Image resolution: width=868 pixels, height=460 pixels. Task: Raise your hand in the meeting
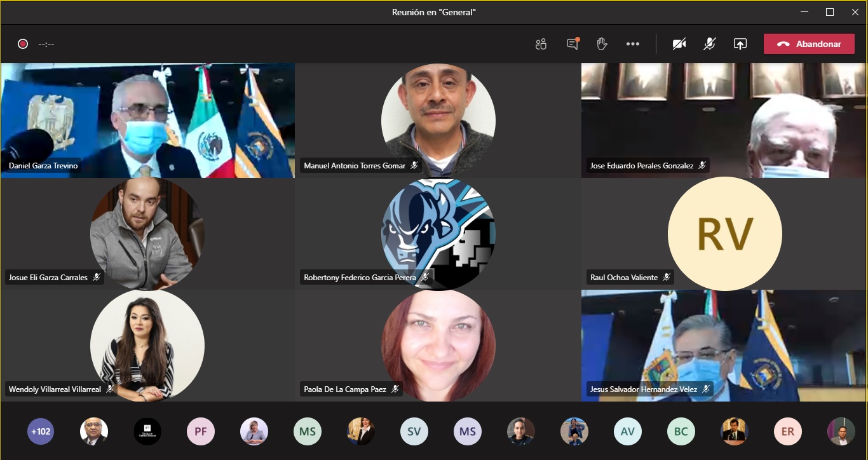602,44
